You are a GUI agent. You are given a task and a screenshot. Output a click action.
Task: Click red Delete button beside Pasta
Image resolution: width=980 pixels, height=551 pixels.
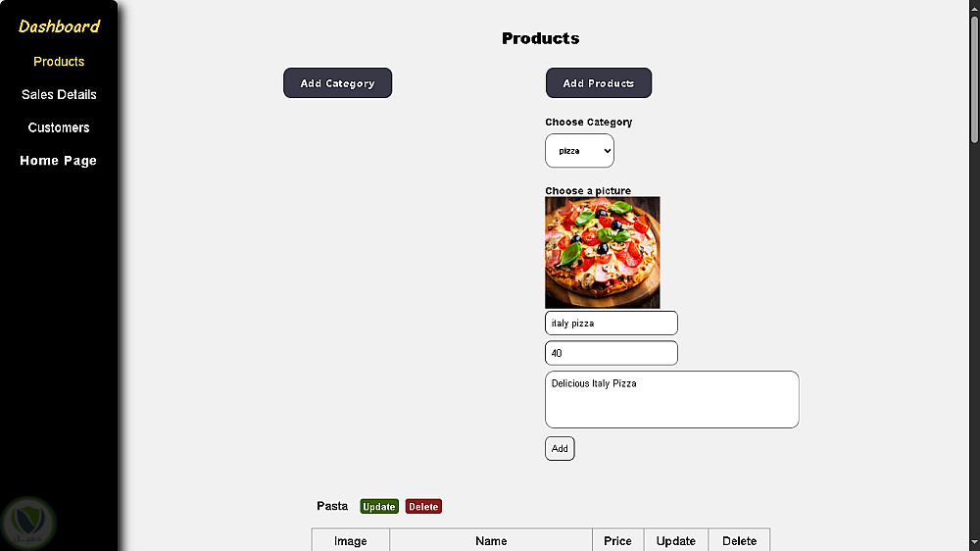point(423,507)
